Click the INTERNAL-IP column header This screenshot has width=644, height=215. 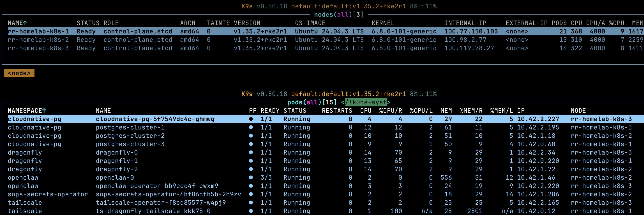tap(465, 23)
